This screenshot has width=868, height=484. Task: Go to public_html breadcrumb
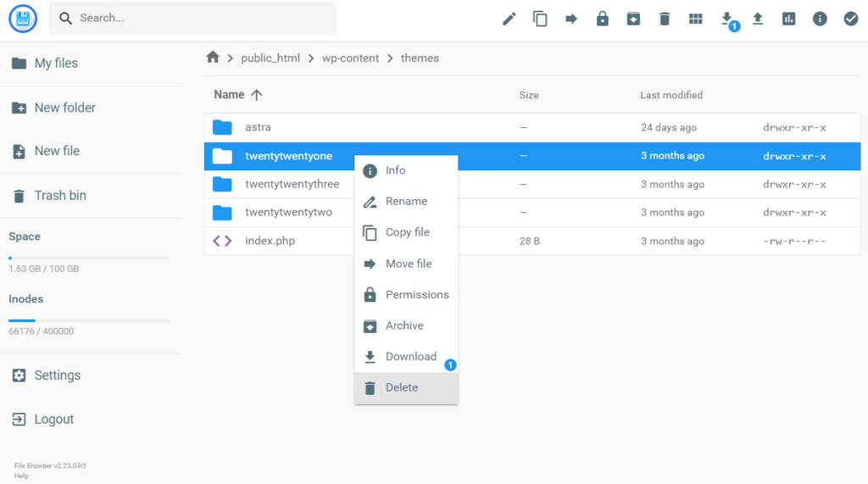coord(270,58)
